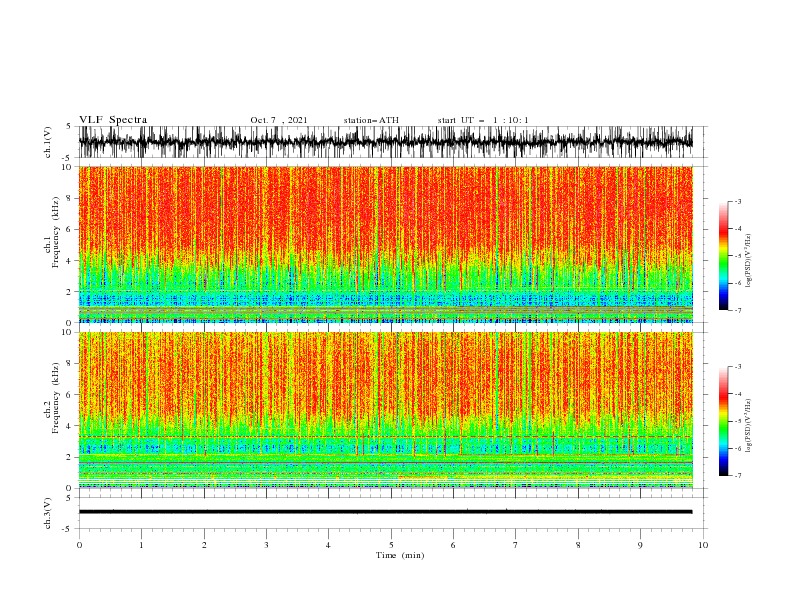This screenshot has height=612, width=792.
Task: Click the "ch.1(V)" axis label
Action: click(48, 142)
